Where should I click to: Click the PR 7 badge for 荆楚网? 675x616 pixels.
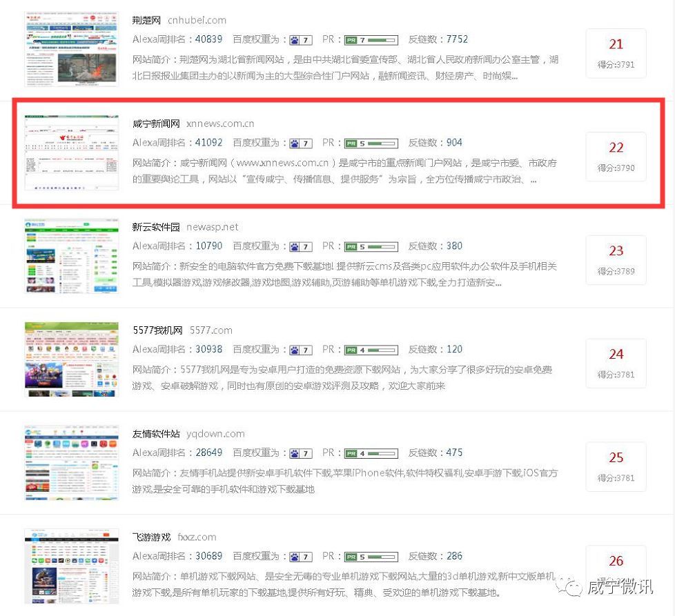tap(371, 40)
